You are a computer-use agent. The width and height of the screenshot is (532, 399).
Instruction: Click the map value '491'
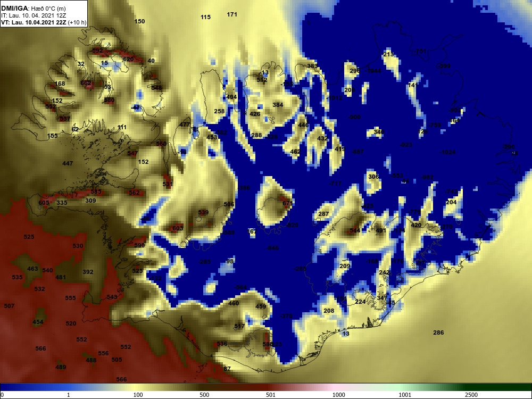tap(381, 231)
